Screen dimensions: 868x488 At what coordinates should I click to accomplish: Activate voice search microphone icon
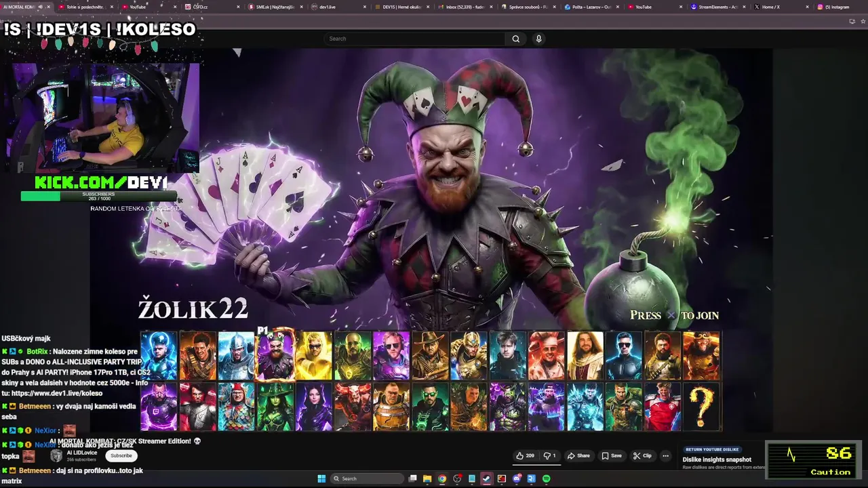click(538, 39)
